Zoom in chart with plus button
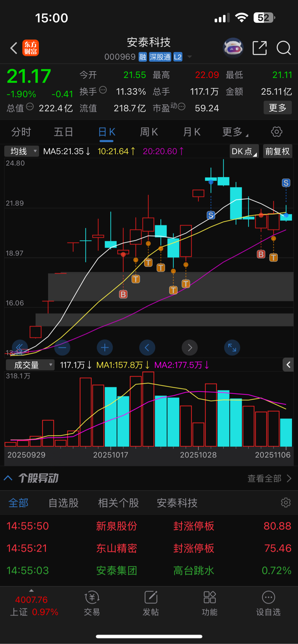The height and width of the screenshot is (644, 298). (x=105, y=348)
